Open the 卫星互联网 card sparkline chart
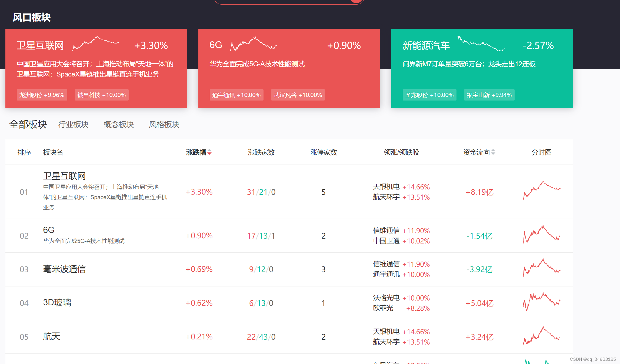 (x=95, y=44)
